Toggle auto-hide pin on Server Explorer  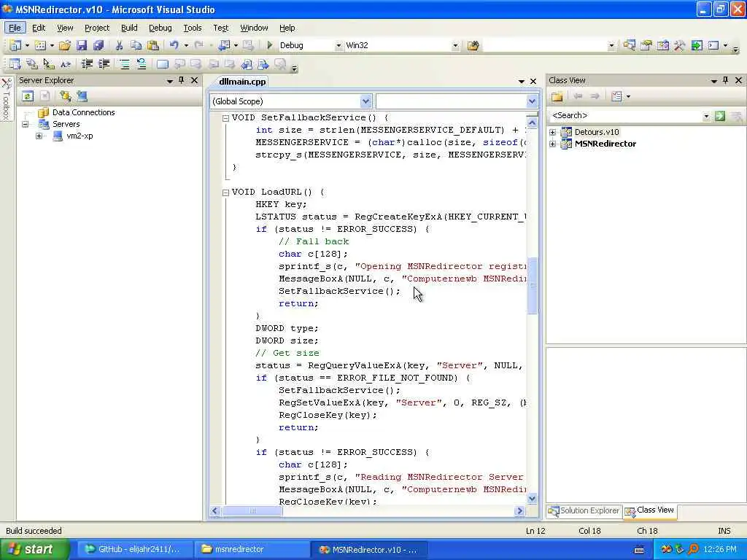tap(182, 80)
